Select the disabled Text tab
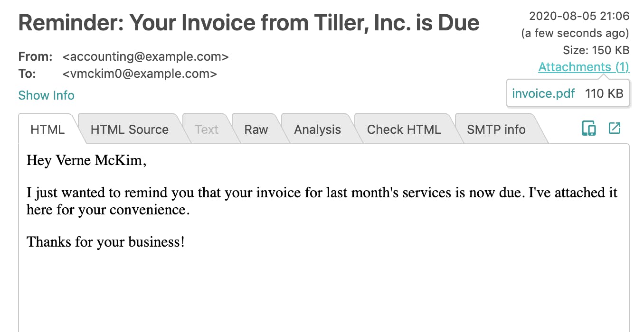 207,129
